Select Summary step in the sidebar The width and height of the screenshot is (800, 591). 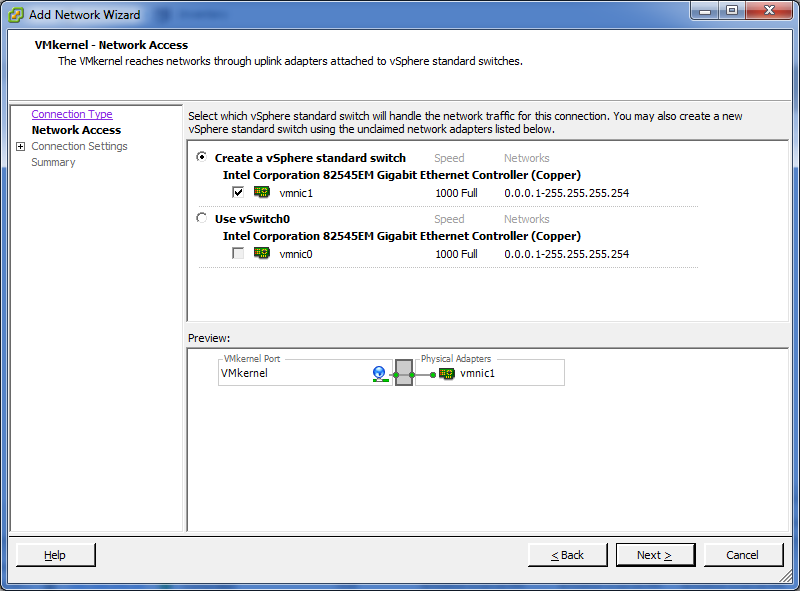point(53,162)
